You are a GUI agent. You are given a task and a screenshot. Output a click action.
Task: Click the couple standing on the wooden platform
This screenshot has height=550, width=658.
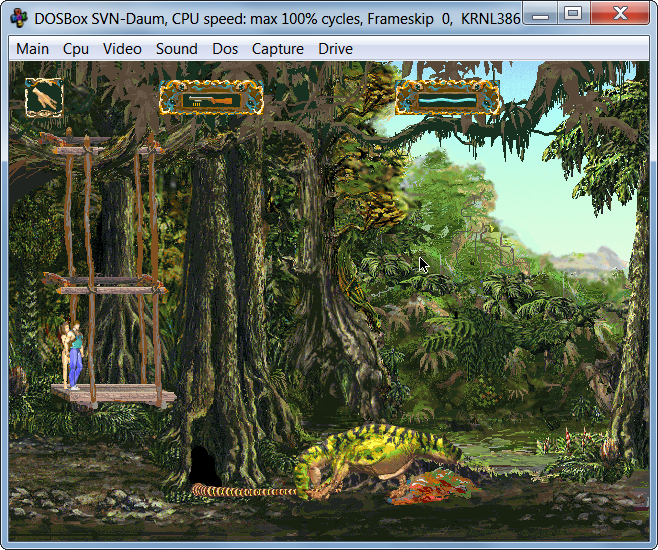71,353
